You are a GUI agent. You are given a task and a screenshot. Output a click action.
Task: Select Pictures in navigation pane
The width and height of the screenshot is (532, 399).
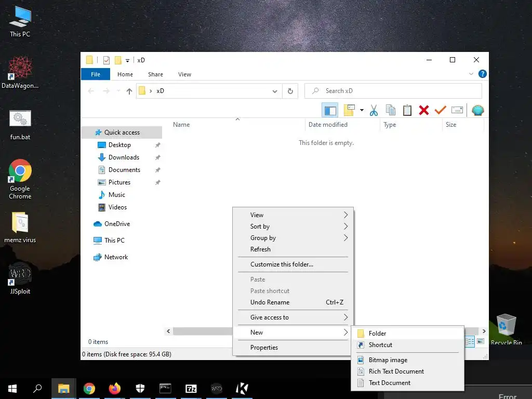(x=119, y=182)
